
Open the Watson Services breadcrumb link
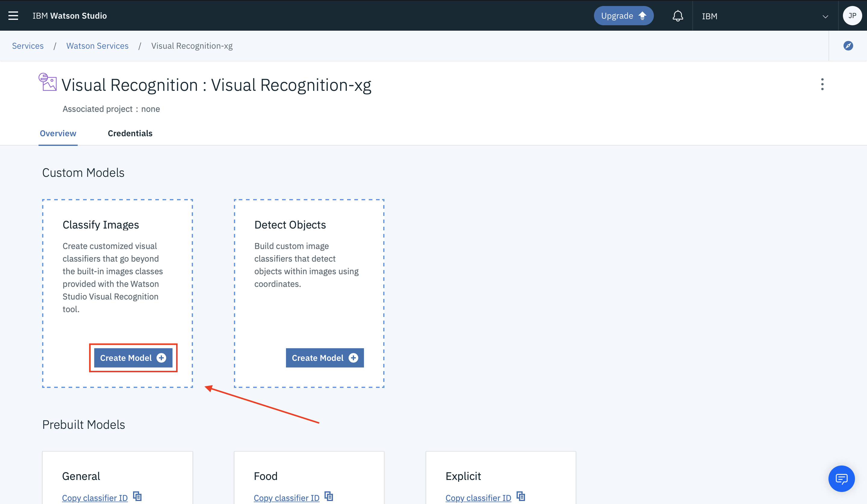[97, 46]
